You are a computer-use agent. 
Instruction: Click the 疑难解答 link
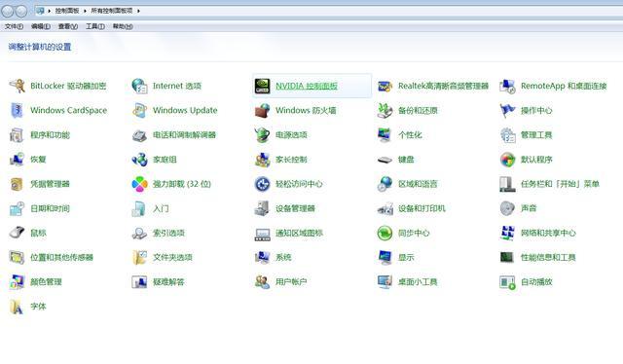(168, 282)
